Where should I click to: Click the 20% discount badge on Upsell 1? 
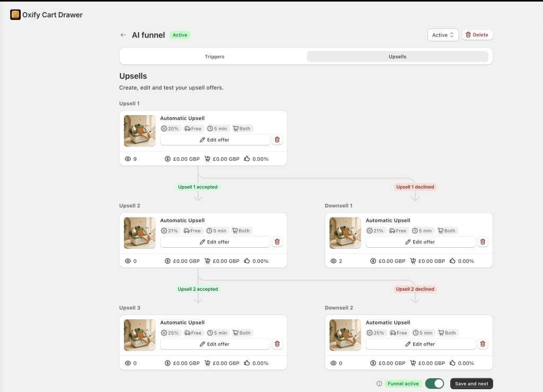click(170, 128)
